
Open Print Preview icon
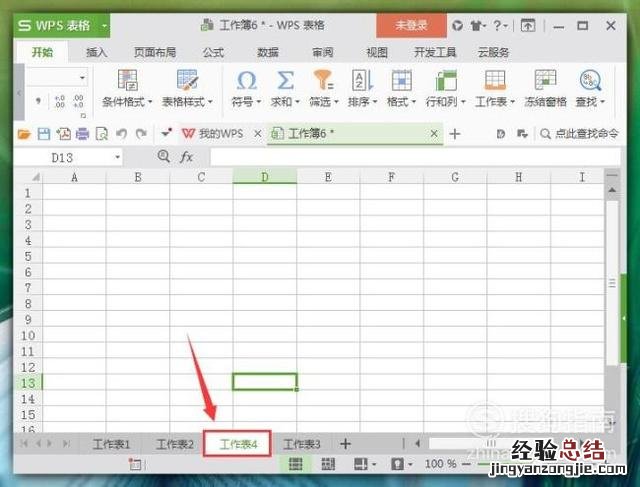point(101,134)
